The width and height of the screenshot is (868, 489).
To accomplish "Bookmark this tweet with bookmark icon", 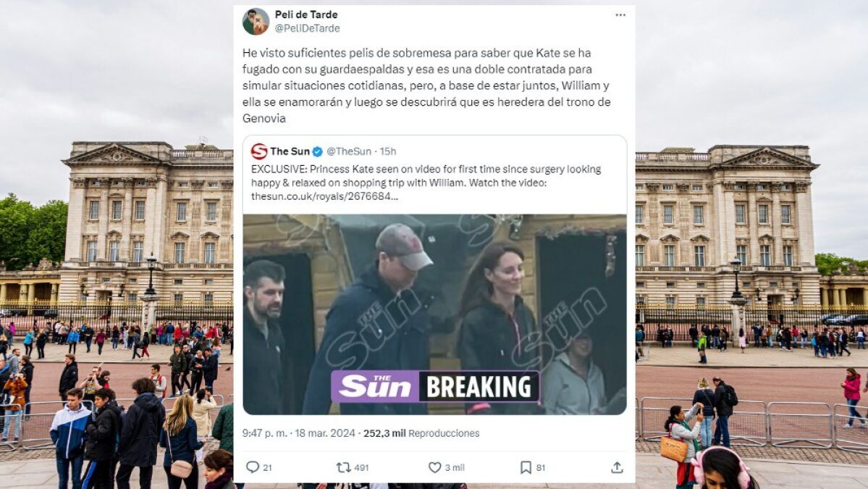I will (526, 467).
